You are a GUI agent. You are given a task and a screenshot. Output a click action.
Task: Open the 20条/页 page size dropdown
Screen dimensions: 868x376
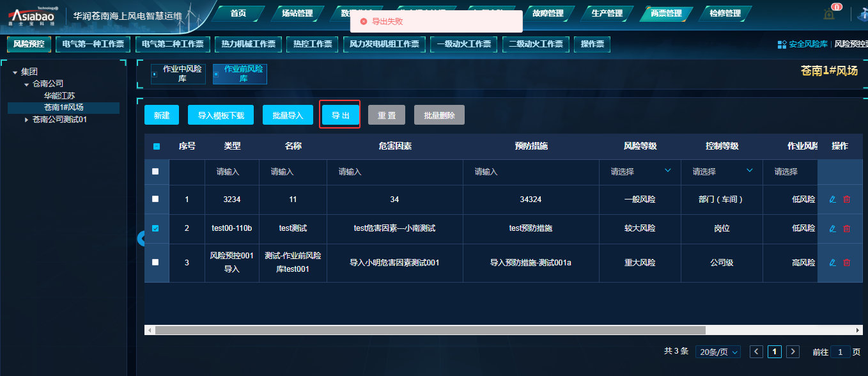point(717,352)
